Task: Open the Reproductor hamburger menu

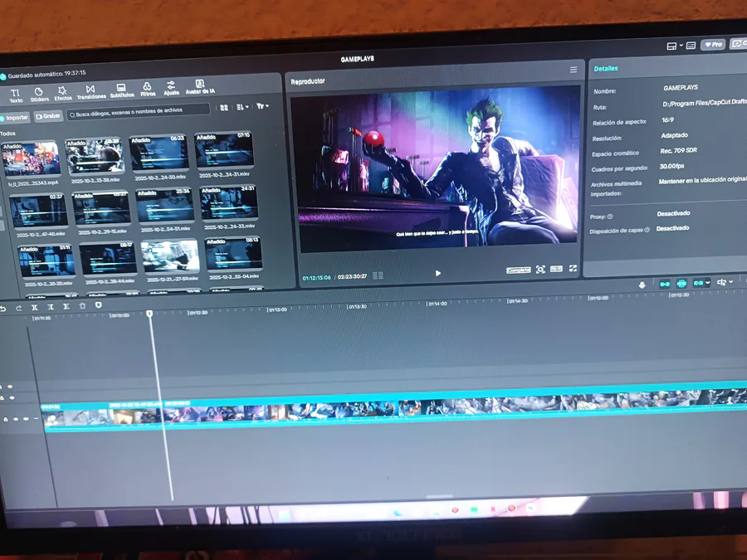Action: coord(574,70)
